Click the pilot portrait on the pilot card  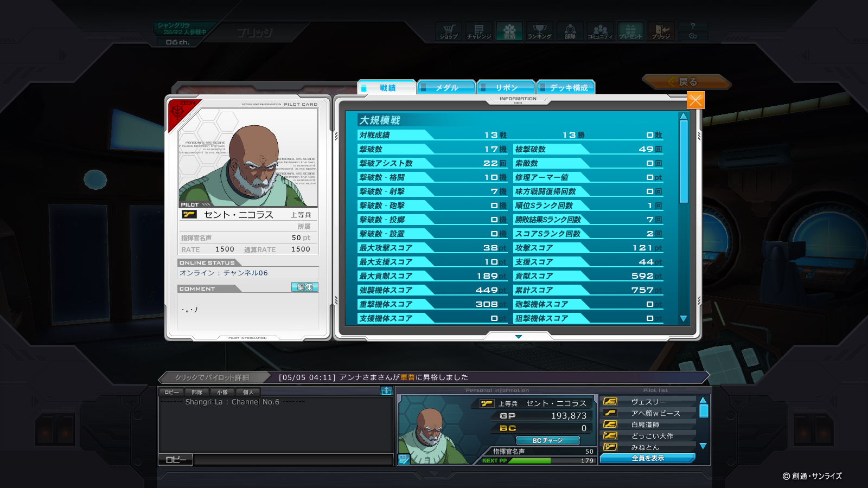[248, 157]
